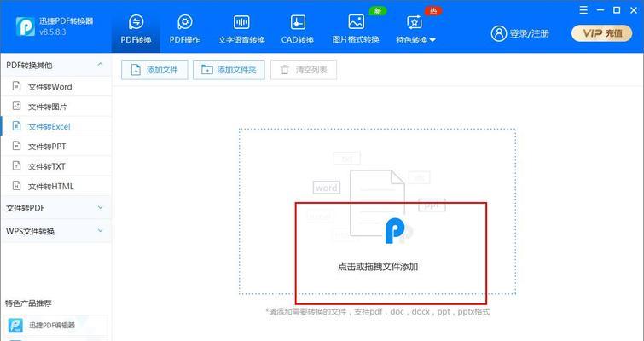
Task: Minimize the window
Action: (600, 10)
